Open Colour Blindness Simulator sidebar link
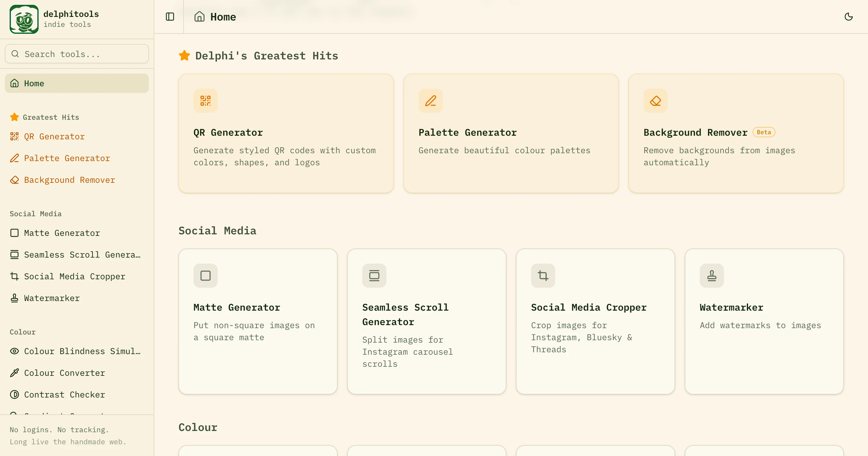Image resolution: width=868 pixels, height=456 pixels. click(x=77, y=351)
